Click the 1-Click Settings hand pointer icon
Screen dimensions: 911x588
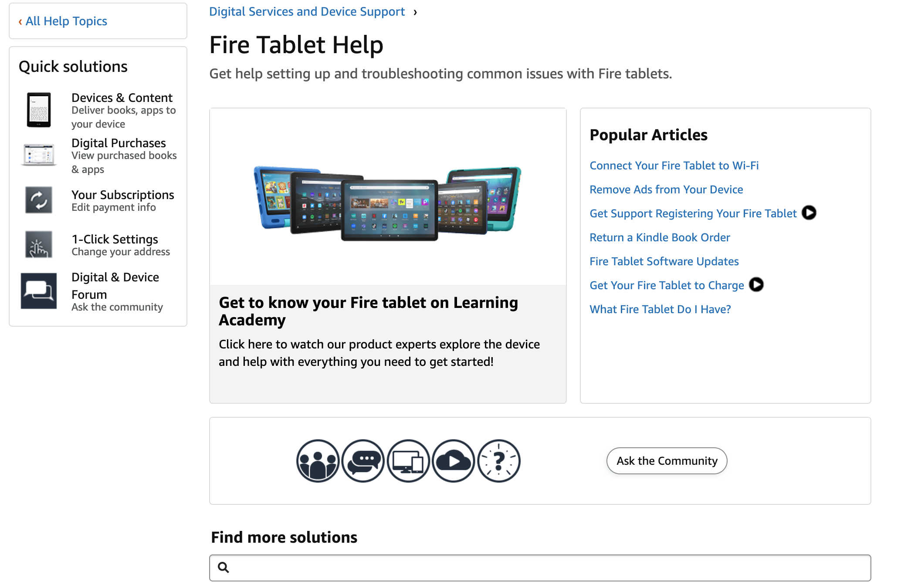click(x=39, y=244)
